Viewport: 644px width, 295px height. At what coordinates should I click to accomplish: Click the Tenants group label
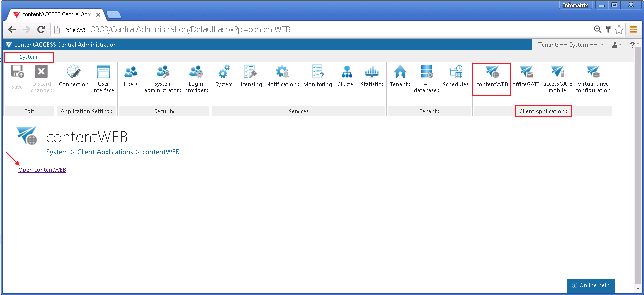[x=429, y=111]
